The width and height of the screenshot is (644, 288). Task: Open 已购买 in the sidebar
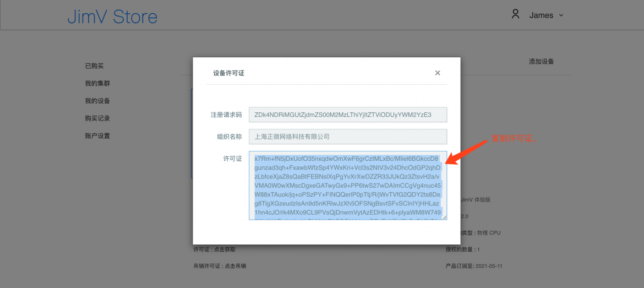pyautogui.click(x=94, y=66)
